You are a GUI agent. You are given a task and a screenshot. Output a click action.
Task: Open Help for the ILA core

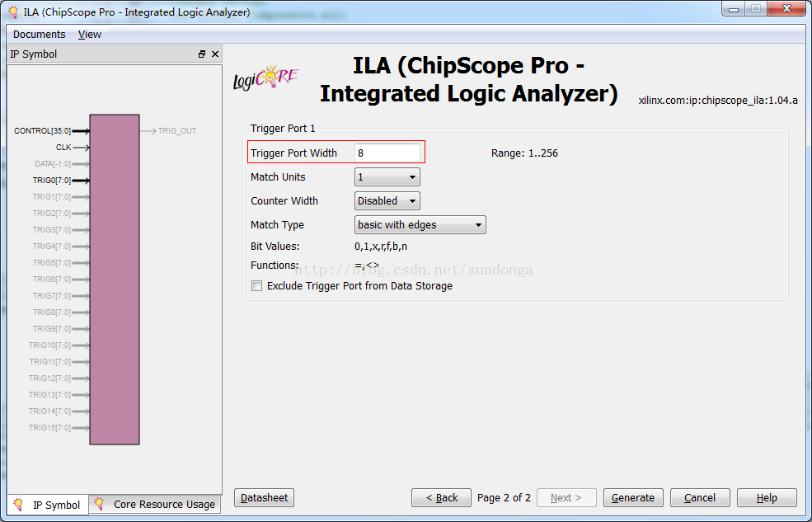click(767, 497)
